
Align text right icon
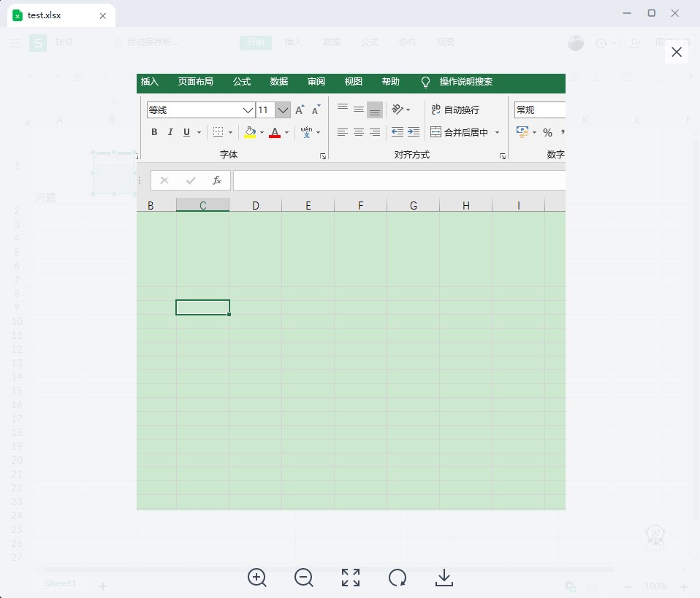point(375,132)
